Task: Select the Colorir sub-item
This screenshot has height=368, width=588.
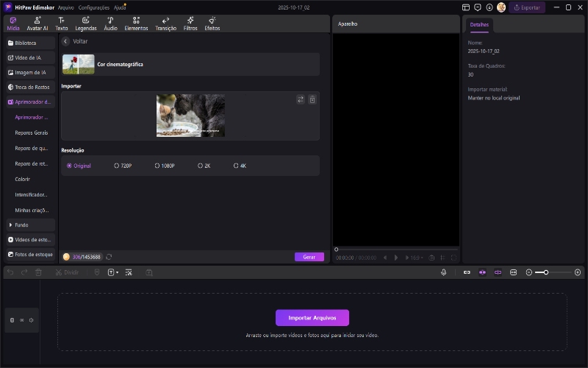Action: point(23,179)
